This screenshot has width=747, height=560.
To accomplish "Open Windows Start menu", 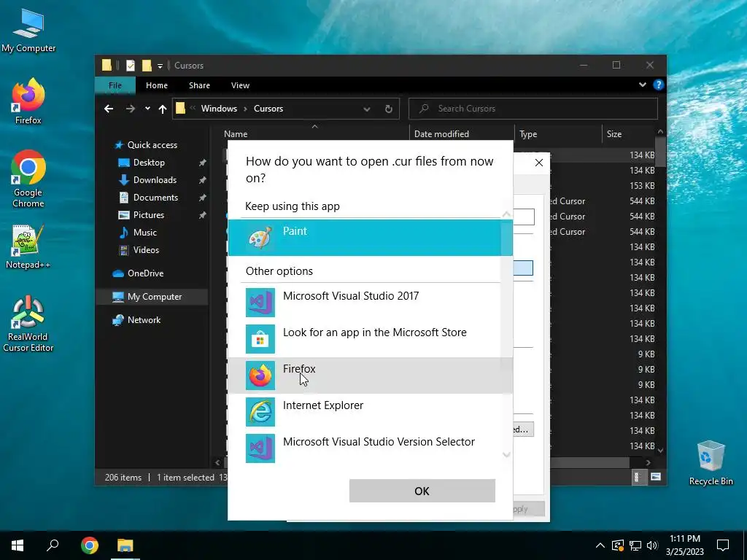I will click(18, 545).
